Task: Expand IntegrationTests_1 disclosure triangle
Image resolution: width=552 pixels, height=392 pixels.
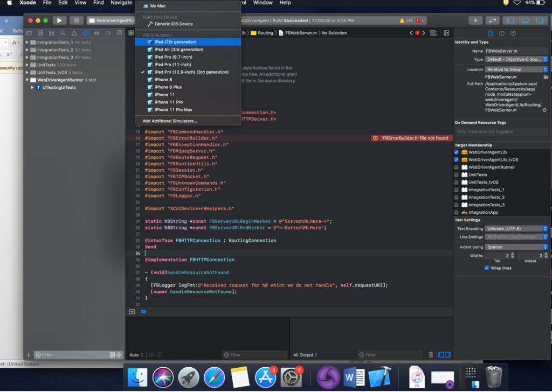Action: pos(27,42)
